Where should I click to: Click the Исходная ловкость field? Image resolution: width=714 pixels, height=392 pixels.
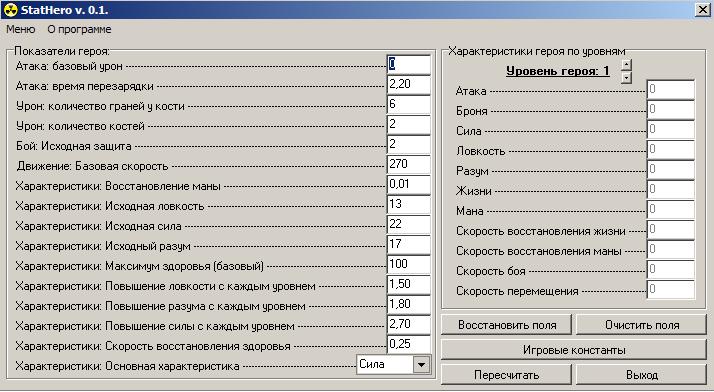[408, 205]
